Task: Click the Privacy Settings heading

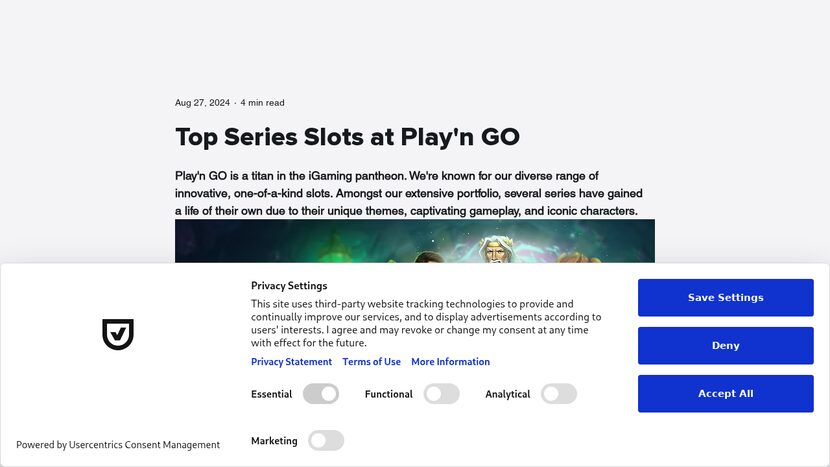Action: [289, 286]
